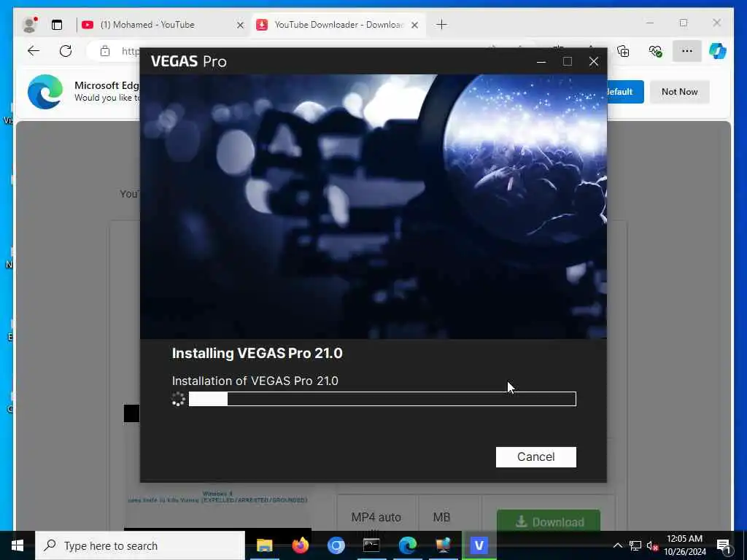Maximize the VEGAS Pro installer window
This screenshot has height=560, width=747.
(567, 61)
